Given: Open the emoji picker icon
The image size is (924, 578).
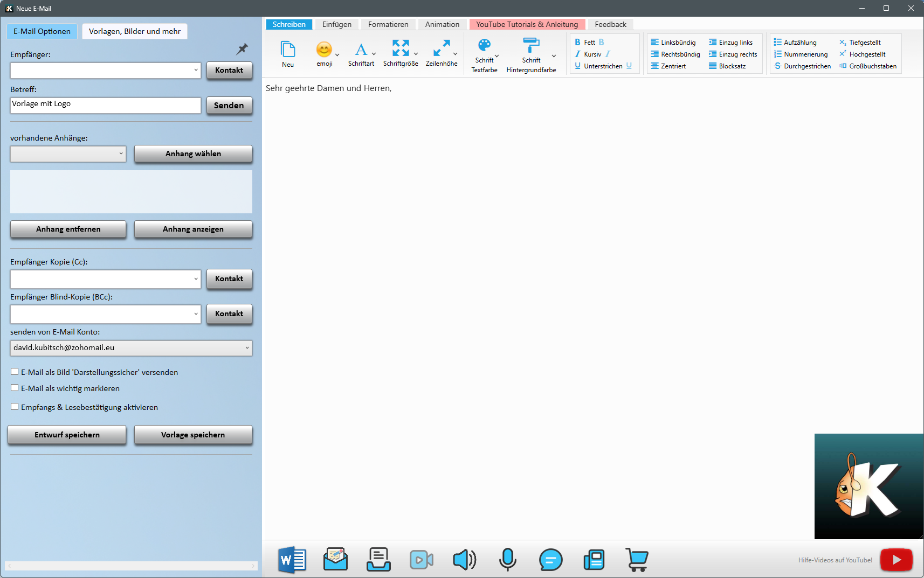Looking at the screenshot, I should click(324, 50).
